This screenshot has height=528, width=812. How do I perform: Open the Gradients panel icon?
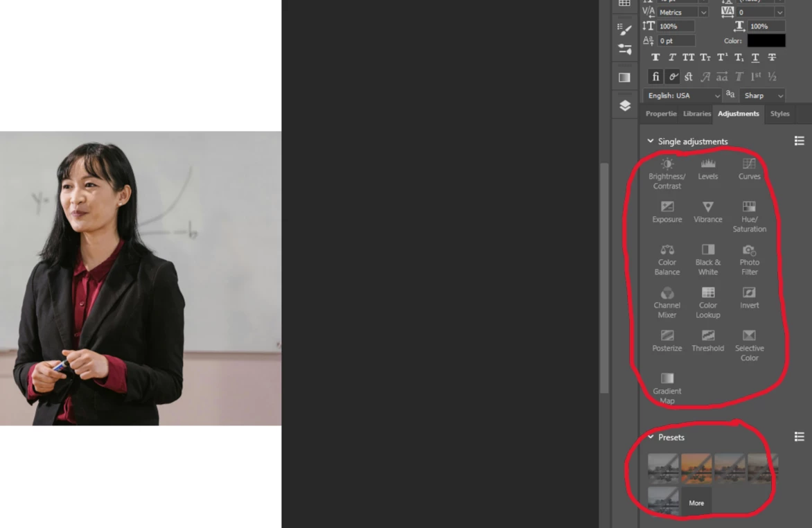(624, 78)
